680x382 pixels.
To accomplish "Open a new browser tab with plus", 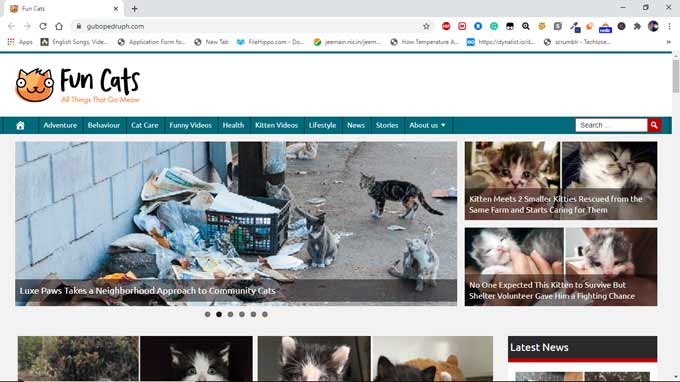I will 134,9.
